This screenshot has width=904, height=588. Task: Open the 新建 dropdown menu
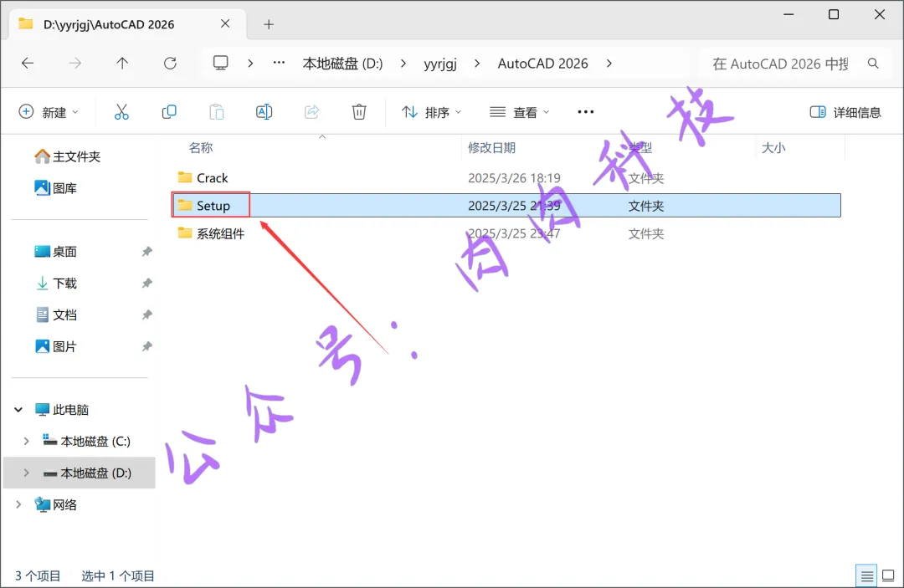[49, 112]
